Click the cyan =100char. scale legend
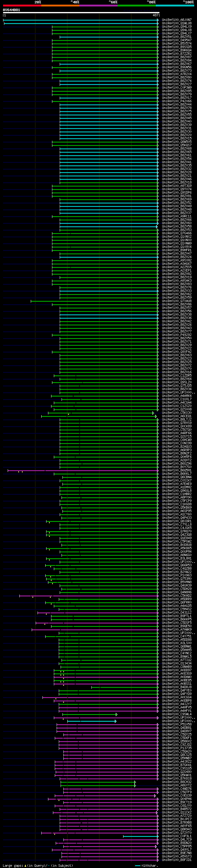Viewport: 197px width, 868px height. point(146,865)
